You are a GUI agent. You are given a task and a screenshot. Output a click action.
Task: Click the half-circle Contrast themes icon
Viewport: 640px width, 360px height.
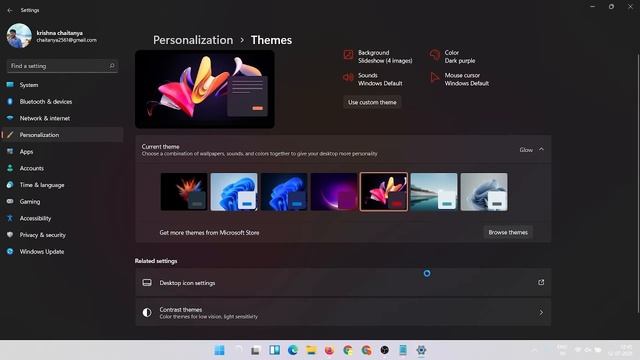[147, 313]
